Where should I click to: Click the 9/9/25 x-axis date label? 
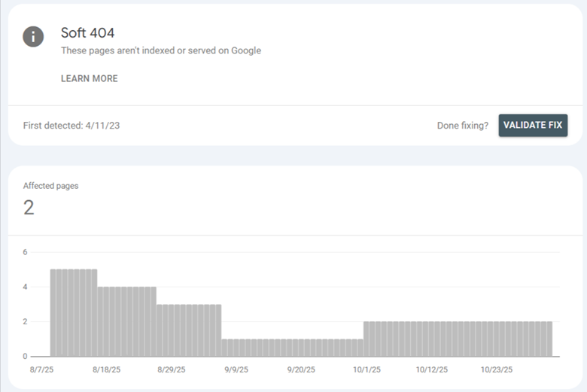(239, 370)
